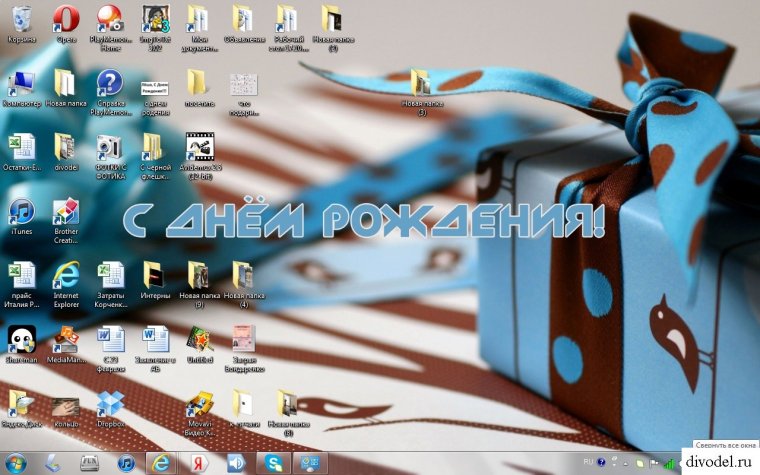Click the green network signal tray icon
The height and width of the screenshot is (475, 760).
point(668,463)
